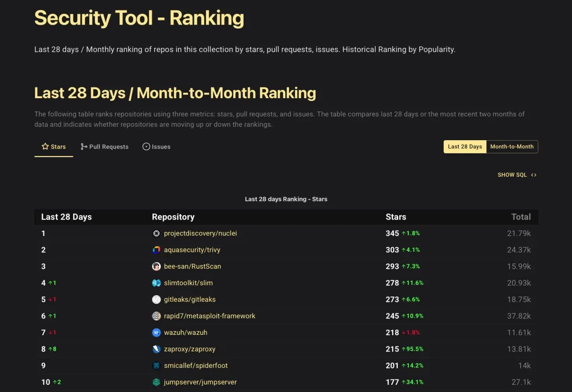
Task: Click the smicallef/spiderfoot avatar icon
Action: (156, 366)
